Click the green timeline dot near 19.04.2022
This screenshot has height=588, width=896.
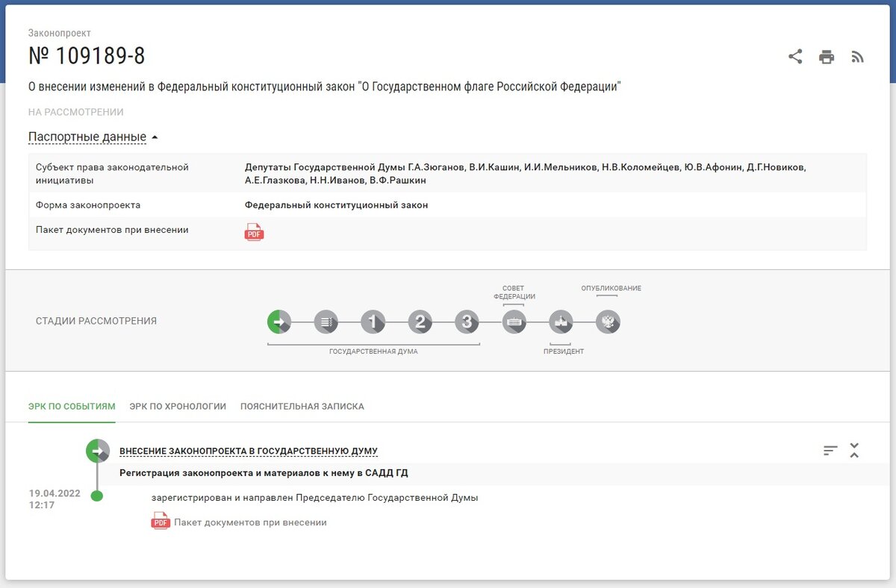click(x=96, y=495)
